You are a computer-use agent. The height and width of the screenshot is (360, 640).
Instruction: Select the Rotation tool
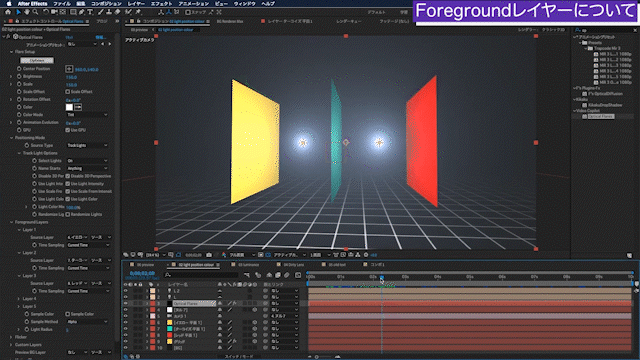(x=46, y=12)
